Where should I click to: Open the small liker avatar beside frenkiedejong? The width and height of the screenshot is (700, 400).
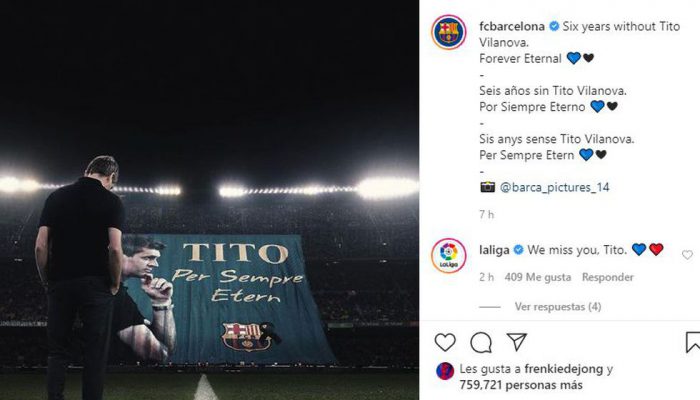tap(445, 371)
